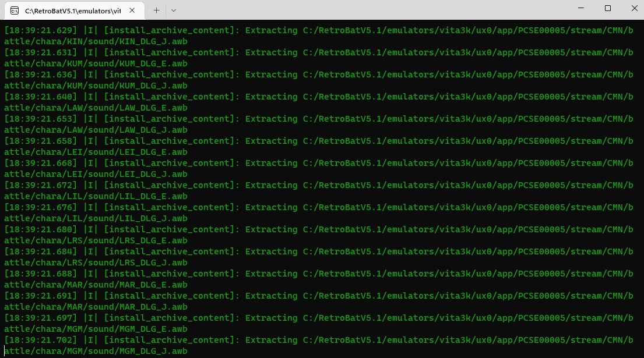644x358 pixels.
Task: Open the new tab profile dropdown
Action: pos(173,10)
